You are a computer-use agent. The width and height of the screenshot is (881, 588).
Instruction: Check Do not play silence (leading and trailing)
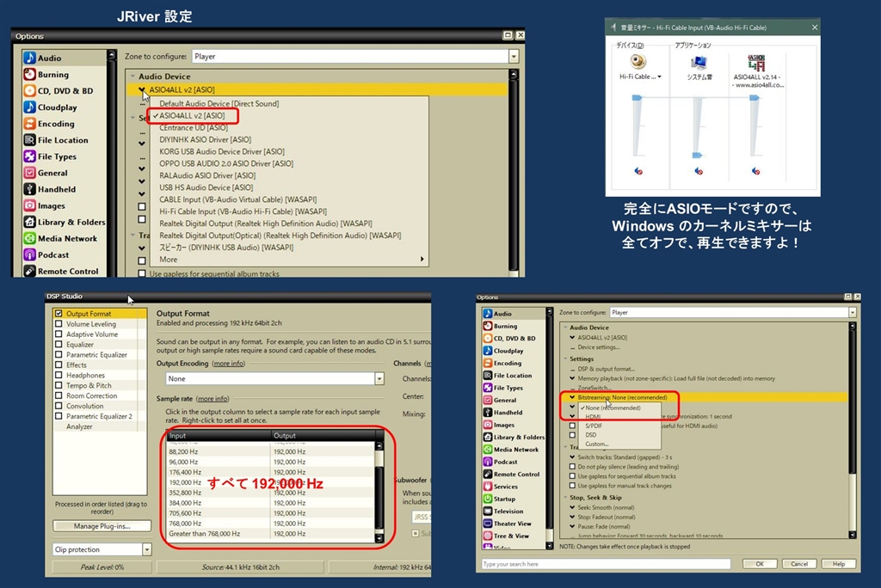coord(572,467)
